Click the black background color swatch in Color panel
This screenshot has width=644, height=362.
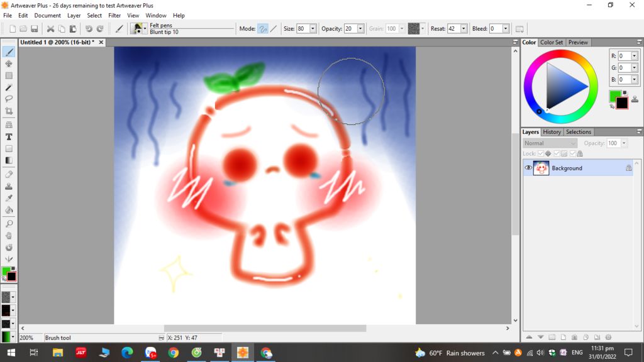click(623, 103)
